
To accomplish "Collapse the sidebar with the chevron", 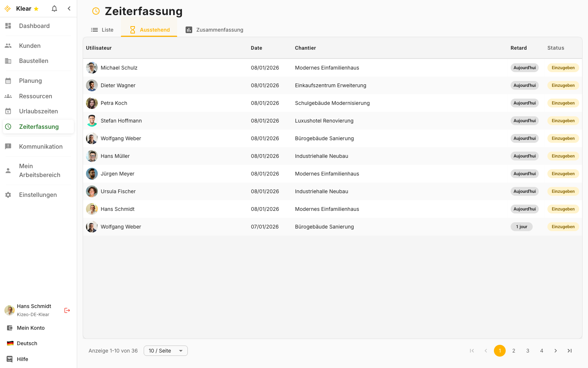I will (x=69, y=8).
